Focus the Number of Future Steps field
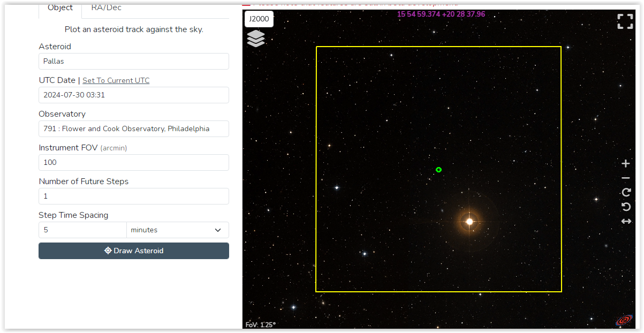Screen dimensions: 644x333 click(134, 196)
